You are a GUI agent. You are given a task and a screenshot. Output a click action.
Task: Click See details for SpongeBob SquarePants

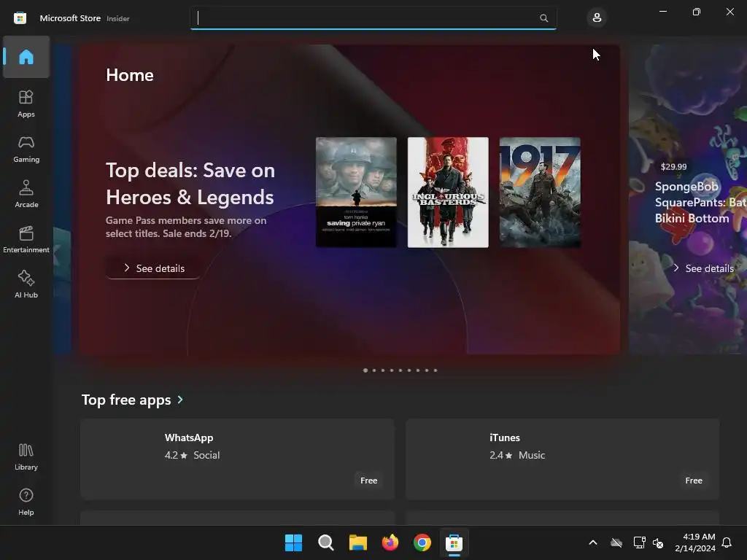tap(704, 268)
